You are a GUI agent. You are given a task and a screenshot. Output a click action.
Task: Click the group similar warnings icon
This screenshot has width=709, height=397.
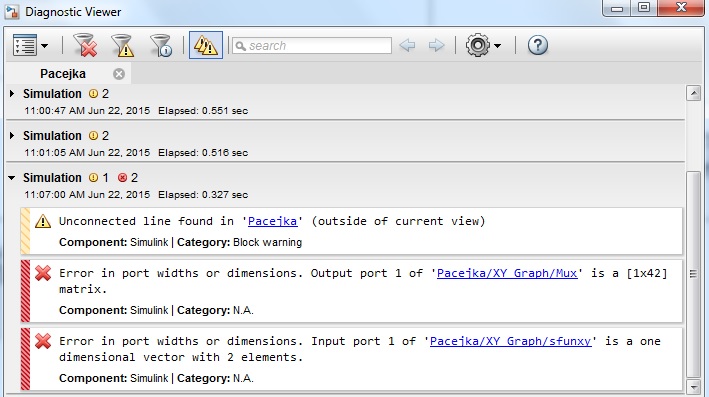pyautogui.click(x=206, y=45)
